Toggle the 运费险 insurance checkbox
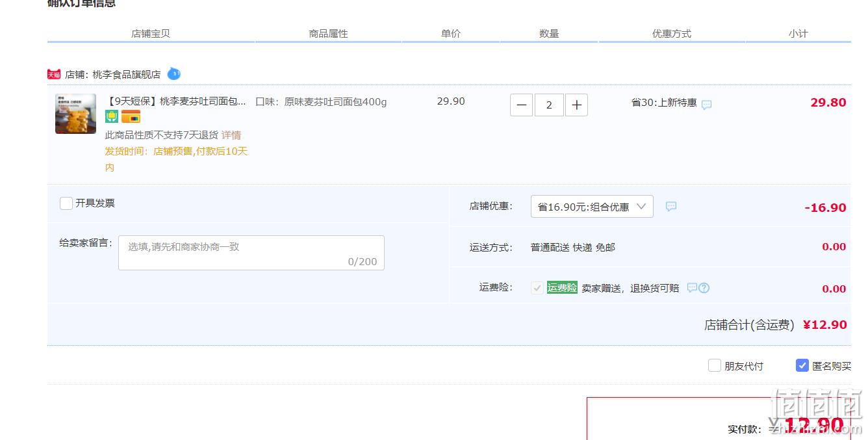Viewport: 868px width, 440px height. pyautogui.click(x=537, y=288)
